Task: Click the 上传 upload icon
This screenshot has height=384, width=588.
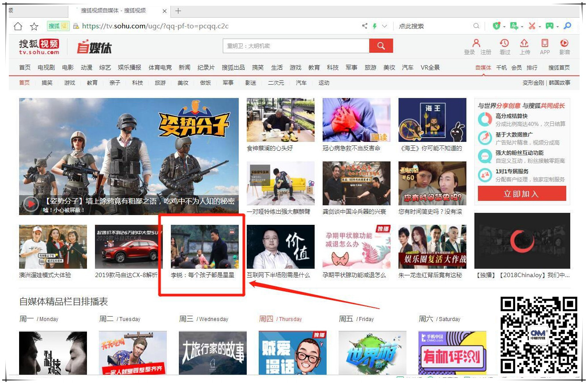Action: (x=525, y=43)
